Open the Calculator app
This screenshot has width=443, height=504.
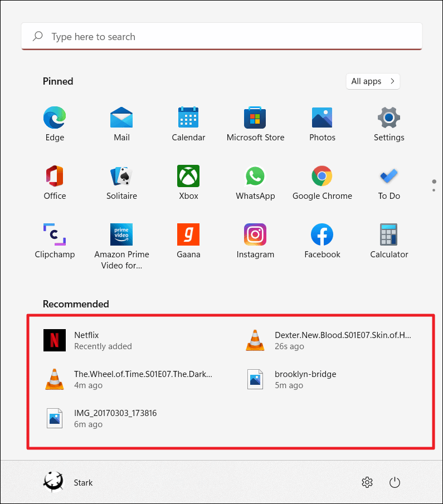[x=389, y=241]
